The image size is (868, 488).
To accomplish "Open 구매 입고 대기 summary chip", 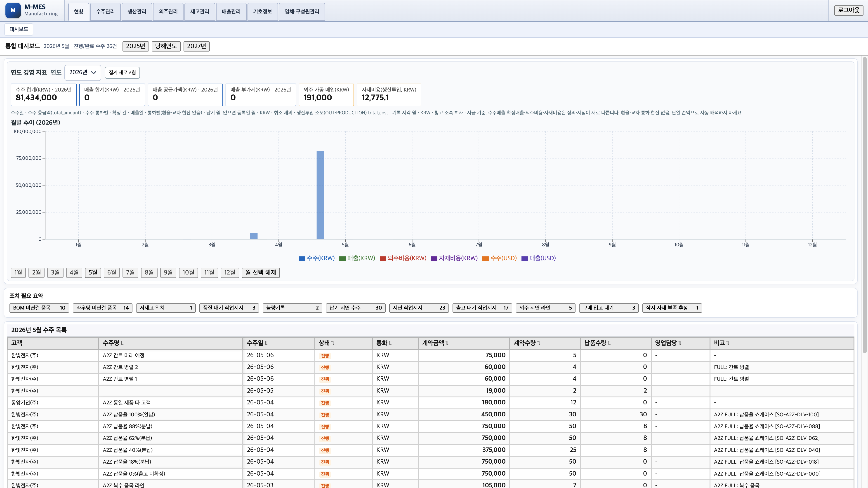I will [609, 308].
